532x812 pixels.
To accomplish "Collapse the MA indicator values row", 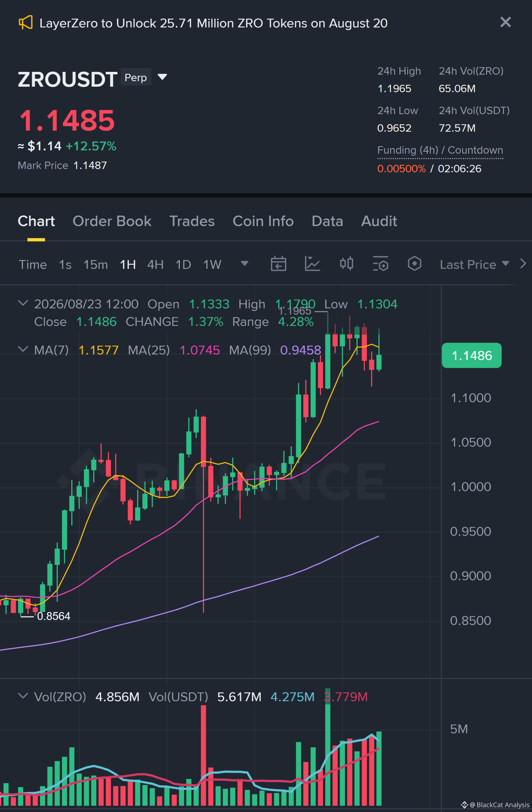I will (23, 349).
